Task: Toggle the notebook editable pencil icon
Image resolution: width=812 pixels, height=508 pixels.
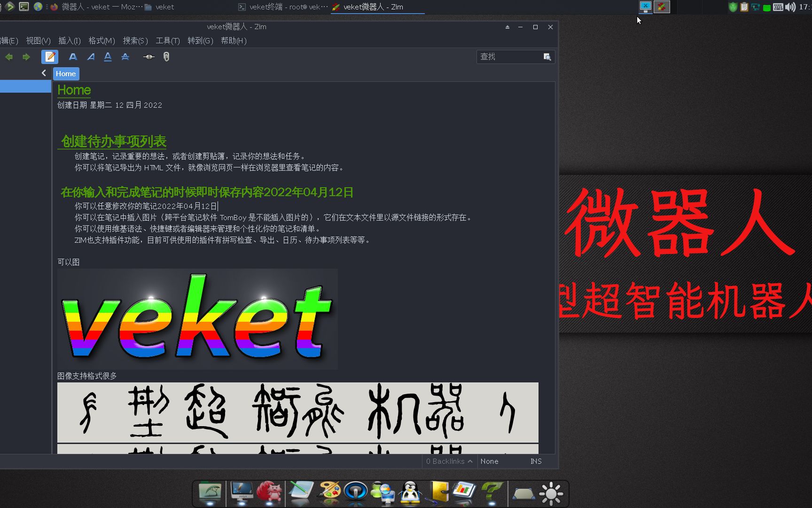Action: pyautogui.click(x=50, y=57)
